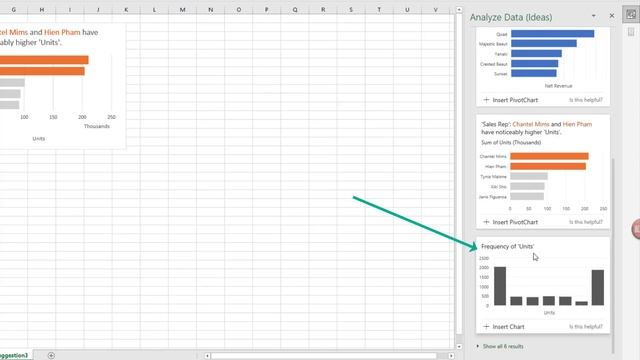Click the worksheet vertical scroll up arrow
The height and width of the screenshot is (360, 640).
click(459, 9)
